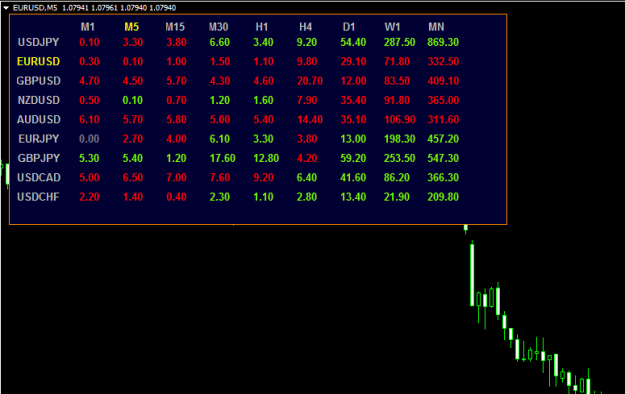Click EURUSD MN value 332.50
This screenshot has height=394, width=625.
coord(443,61)
